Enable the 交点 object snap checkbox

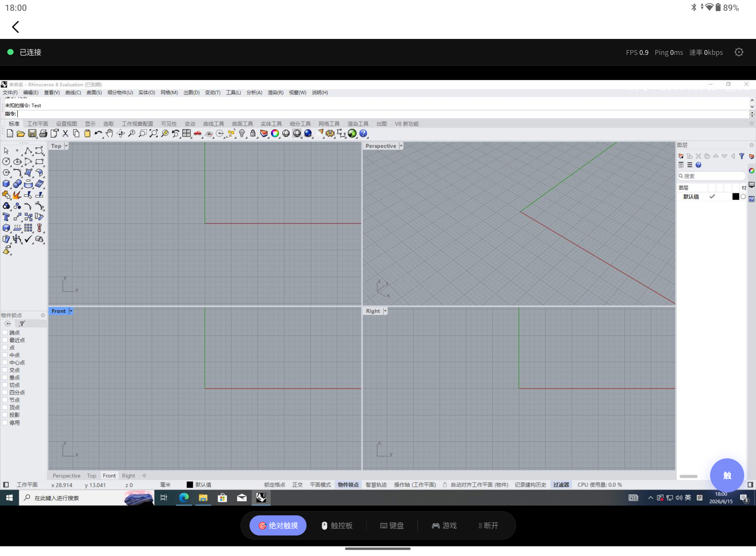point(5,370)
